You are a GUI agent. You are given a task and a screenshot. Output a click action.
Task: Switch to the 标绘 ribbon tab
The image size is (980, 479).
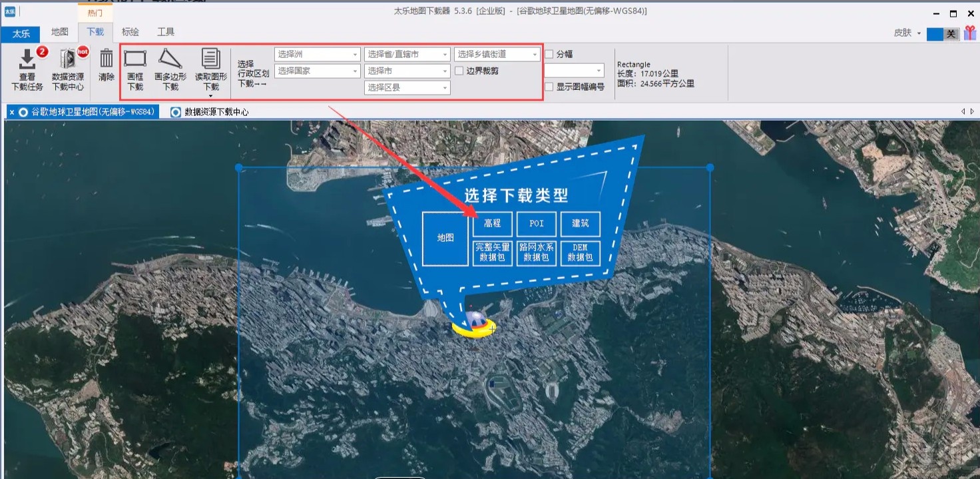[x=130, y=32]
